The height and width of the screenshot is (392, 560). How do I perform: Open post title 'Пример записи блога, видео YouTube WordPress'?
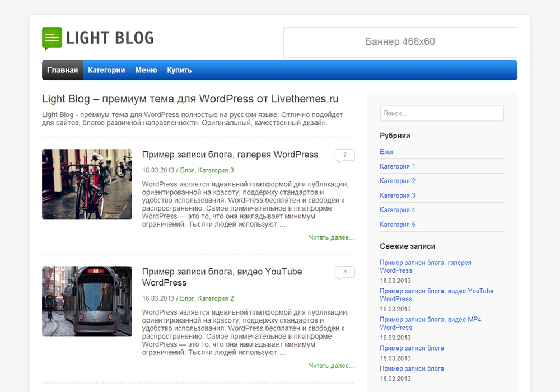tap(222, 277)
